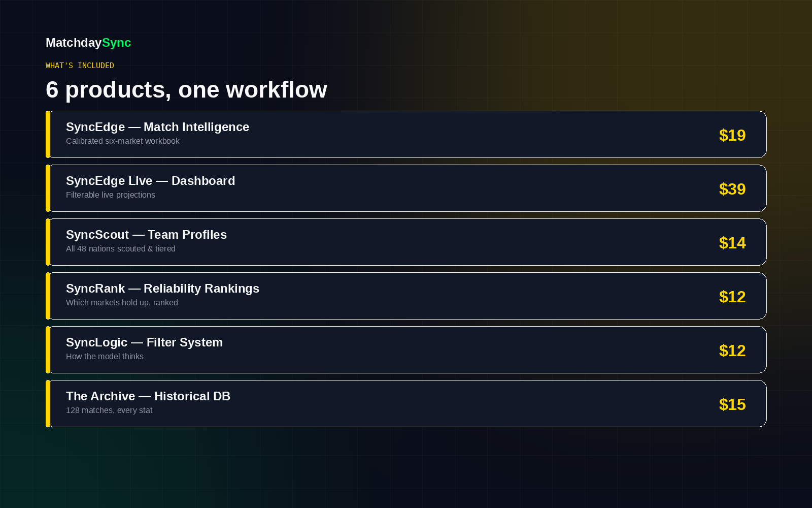
Task: Click "Filterable live projections" description
Action: pos(111,195)
